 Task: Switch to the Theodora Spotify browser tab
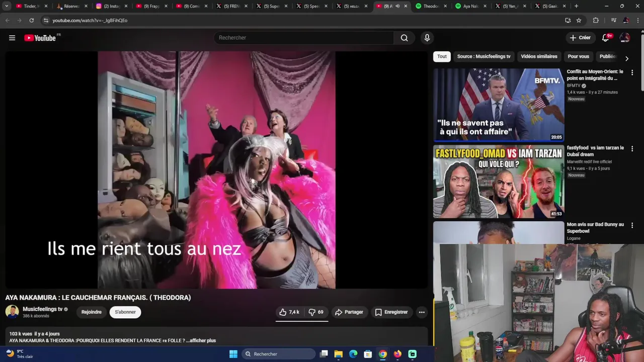(x=430, y=6)
